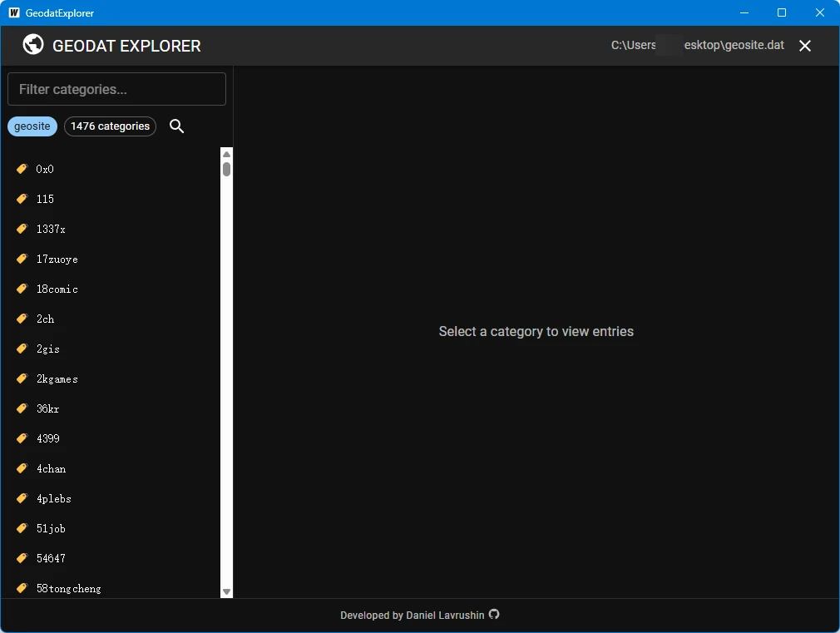The height and width of the screenshot is (633, 840).
Task: Click the tag icon beside 2ch
Action: pyautogui.click(x=22, y=319)
